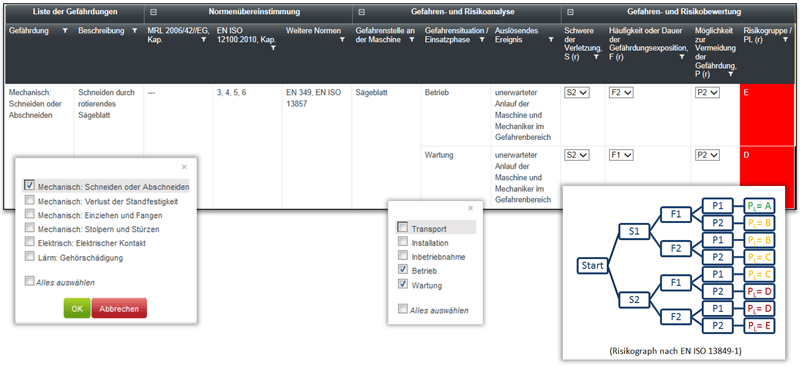Uncheck Mechanisch: Schneiden oder Abschneiden
Image resolution: width=800 pixels, height=367 pixels.
29,185
